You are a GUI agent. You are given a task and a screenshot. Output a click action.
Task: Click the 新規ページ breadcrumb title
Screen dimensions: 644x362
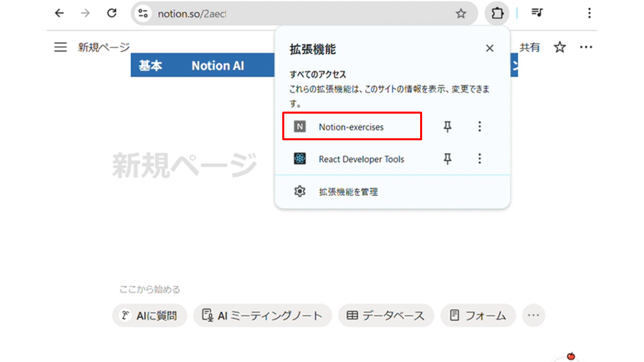tap(104, 47)
